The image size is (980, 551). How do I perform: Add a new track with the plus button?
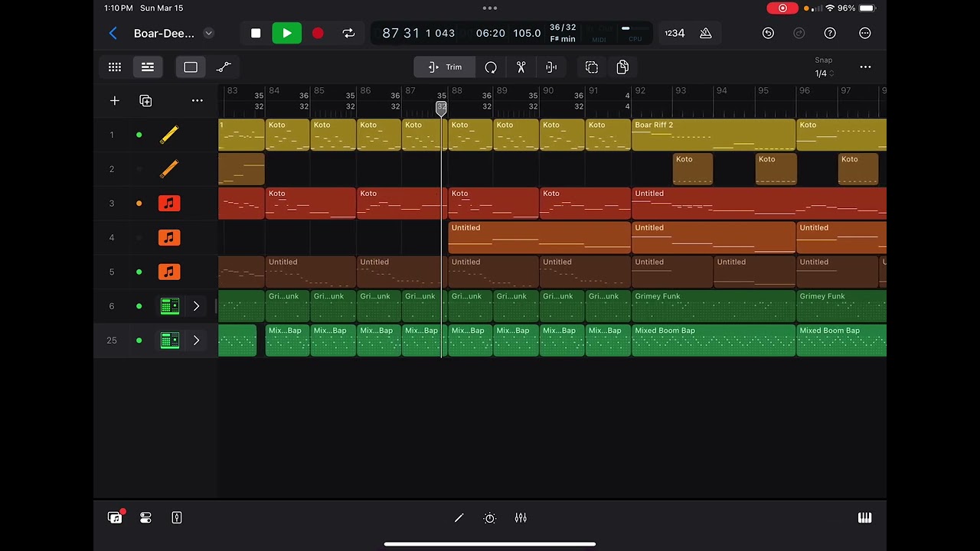(x=115, y=101)
